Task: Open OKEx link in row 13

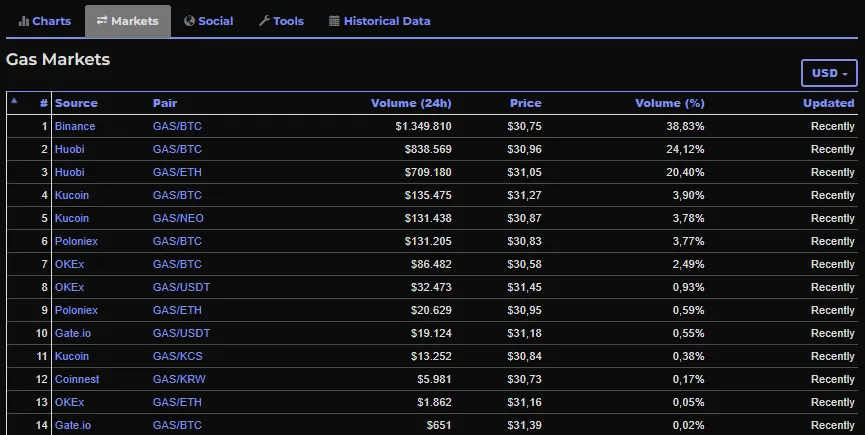Action: click(70, 402)
